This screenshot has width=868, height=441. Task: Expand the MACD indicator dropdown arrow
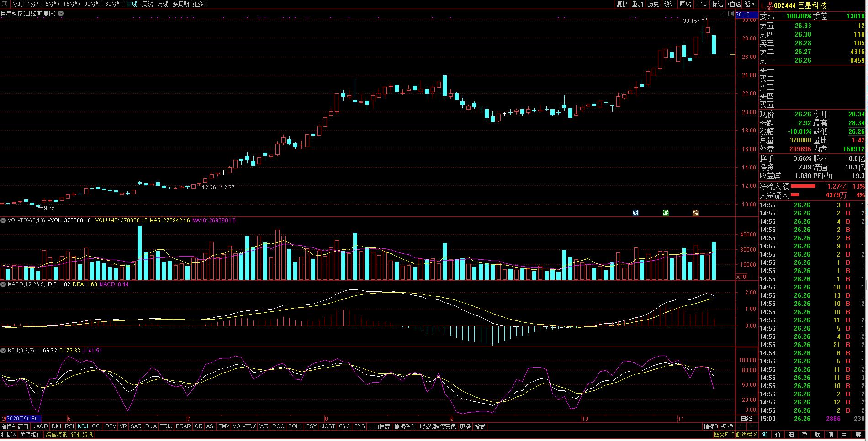point(3,284)
